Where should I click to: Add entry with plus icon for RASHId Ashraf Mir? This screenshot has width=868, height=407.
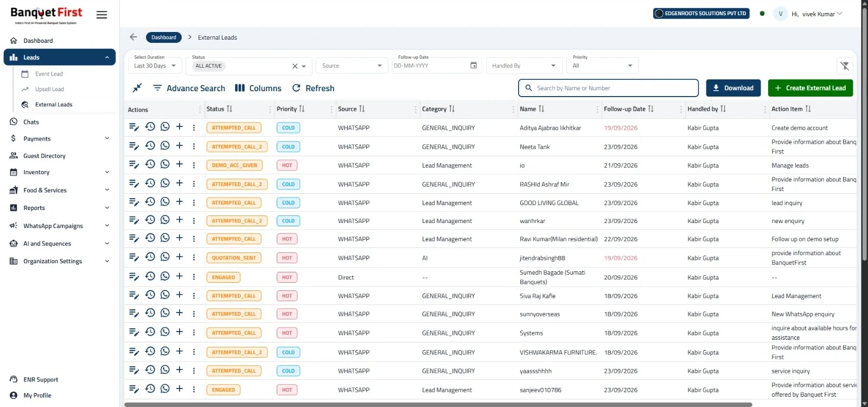(x=180, y=183)
